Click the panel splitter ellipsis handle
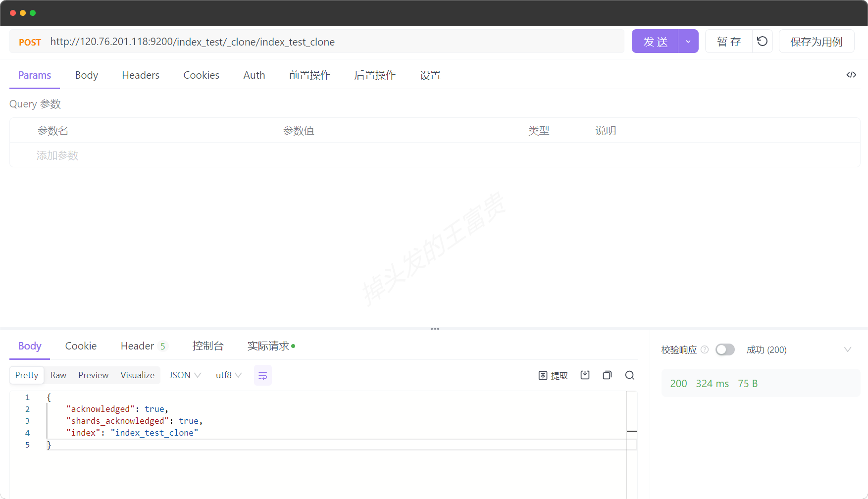 pos(435,329)
